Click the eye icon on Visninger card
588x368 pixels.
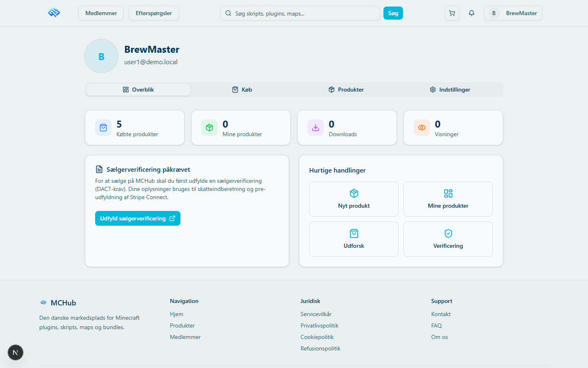[x=422, y=128]
